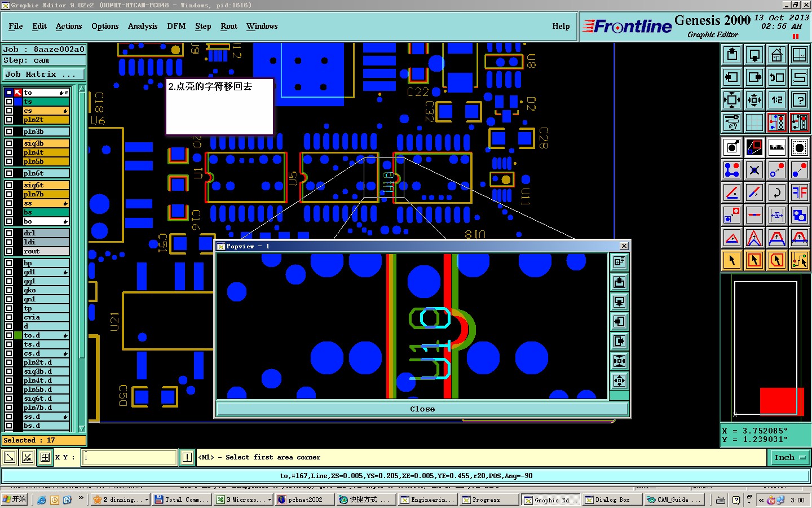Click the XY coordinate window icon
The width and height of the screenshot is (812, 508).
[x=800, y=55]
